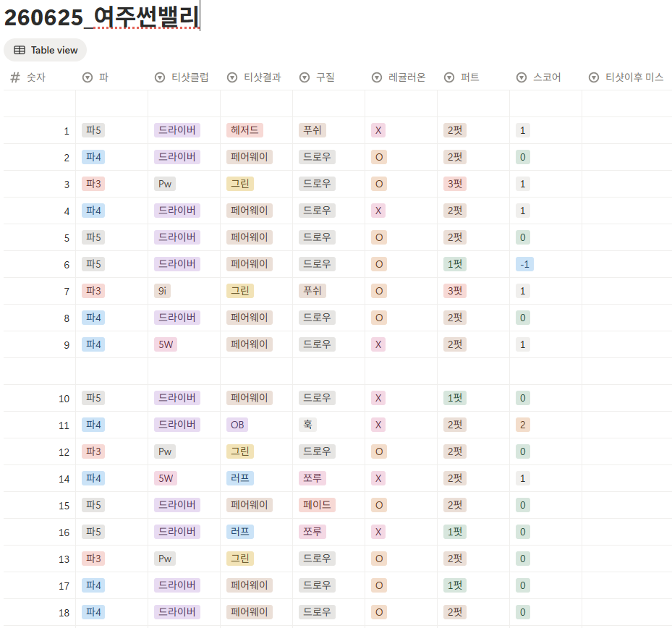
Task: Open the 티샷클럽 column header menu
Action: coord(184,77)
